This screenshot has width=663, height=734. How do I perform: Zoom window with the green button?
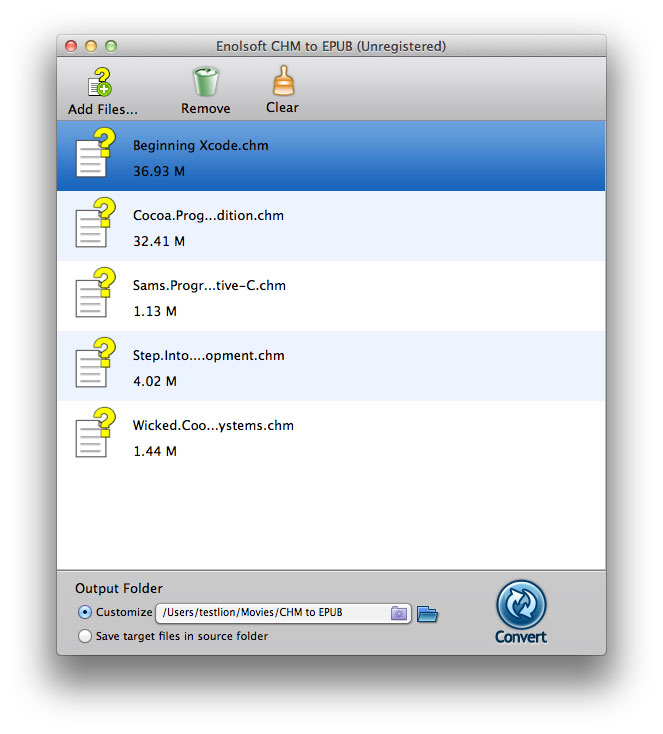[111, 46]
